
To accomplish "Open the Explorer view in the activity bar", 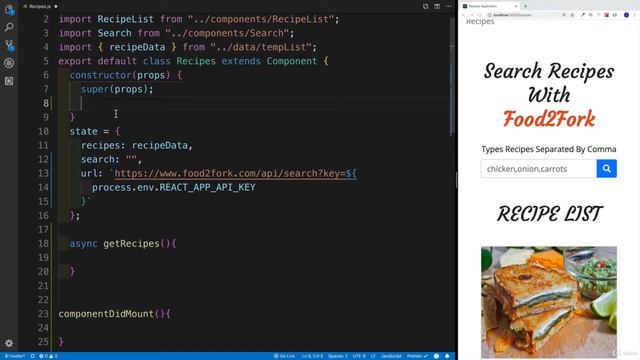I will tap(9, 9).
